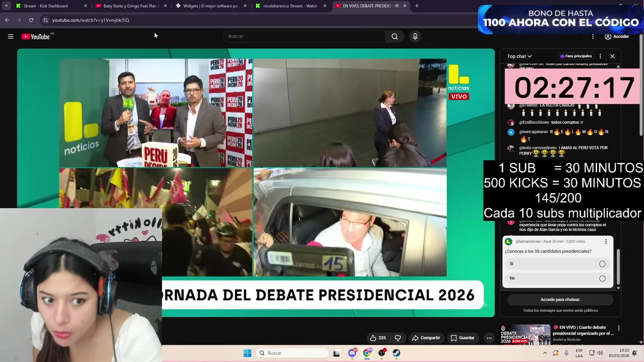
Task: Click the Compartir share button
Action: [x=426, y=338]
